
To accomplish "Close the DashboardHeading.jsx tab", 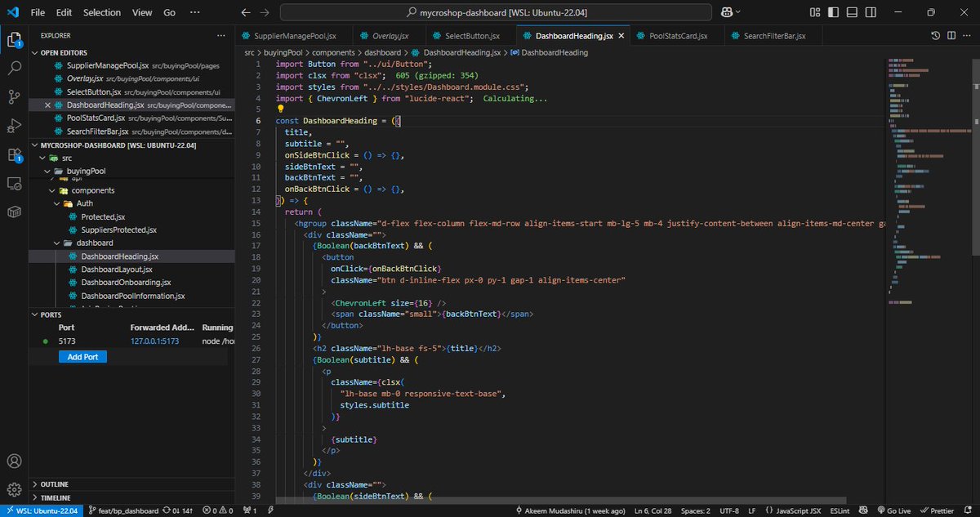I will 621,36.
